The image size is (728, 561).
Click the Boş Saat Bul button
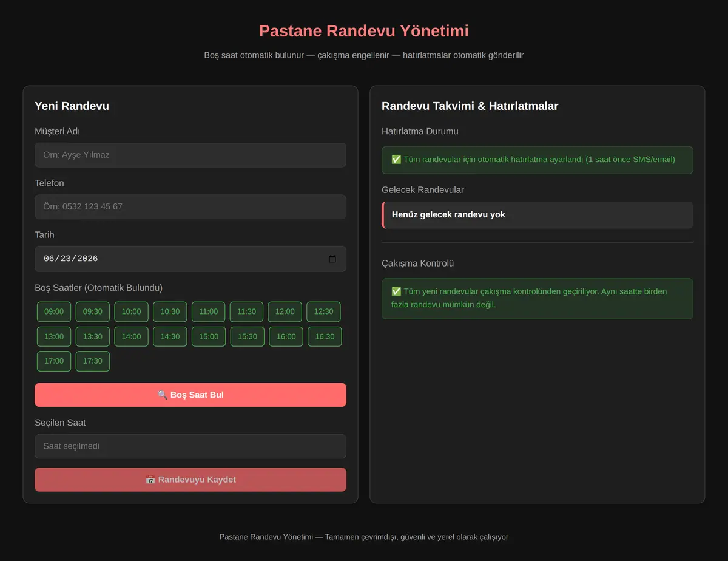190,395
